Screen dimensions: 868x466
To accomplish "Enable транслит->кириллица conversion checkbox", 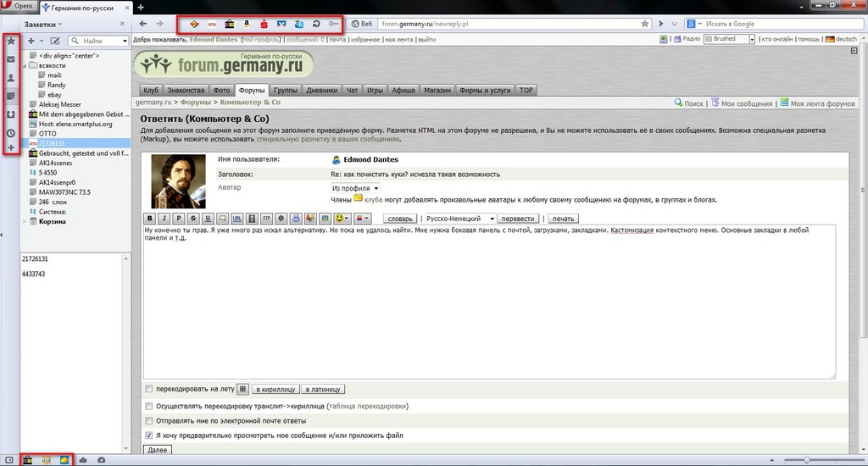I will click(149, 406).
